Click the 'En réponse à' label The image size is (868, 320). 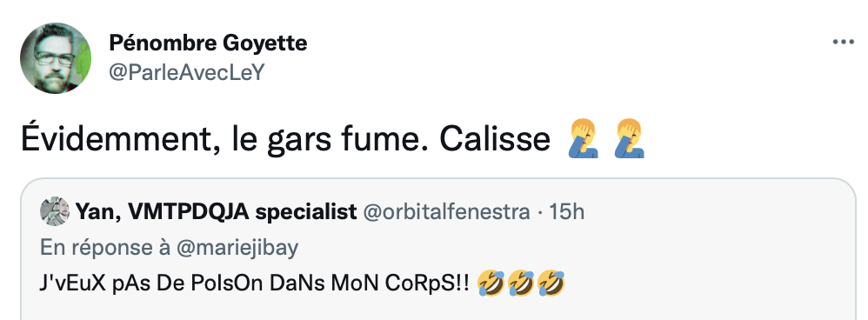pos(105,248)
